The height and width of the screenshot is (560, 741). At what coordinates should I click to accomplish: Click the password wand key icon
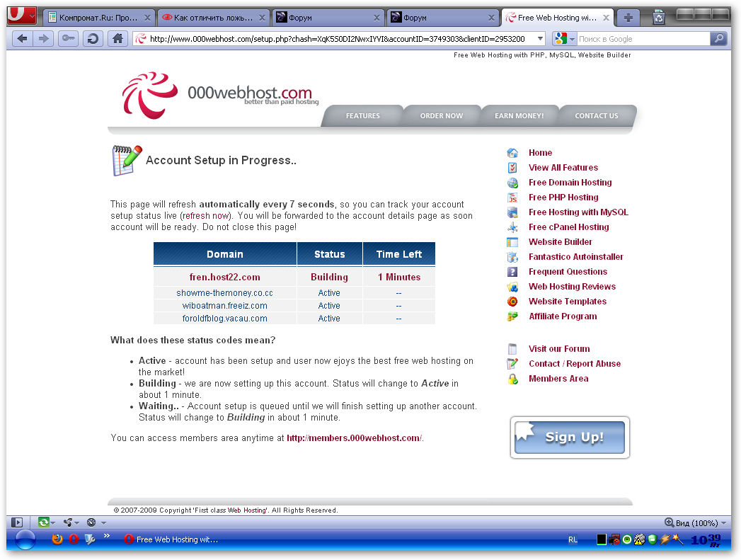coord(68,39)
